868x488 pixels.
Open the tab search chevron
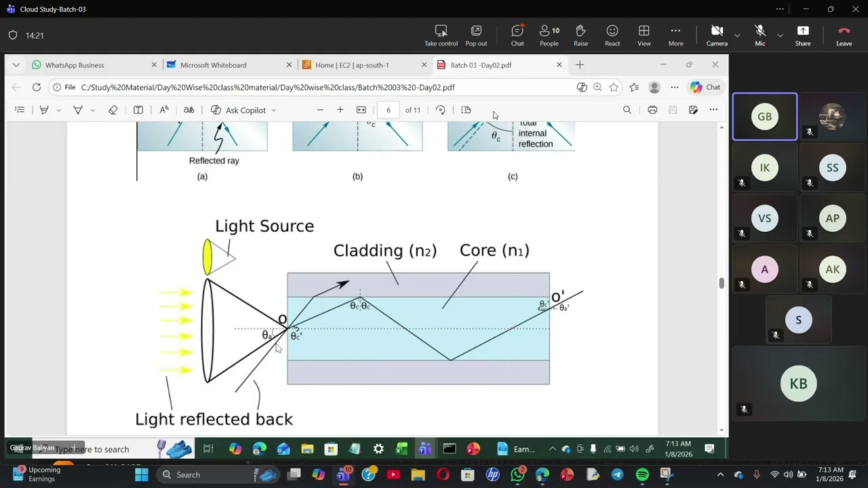click(x=16, y=65)
